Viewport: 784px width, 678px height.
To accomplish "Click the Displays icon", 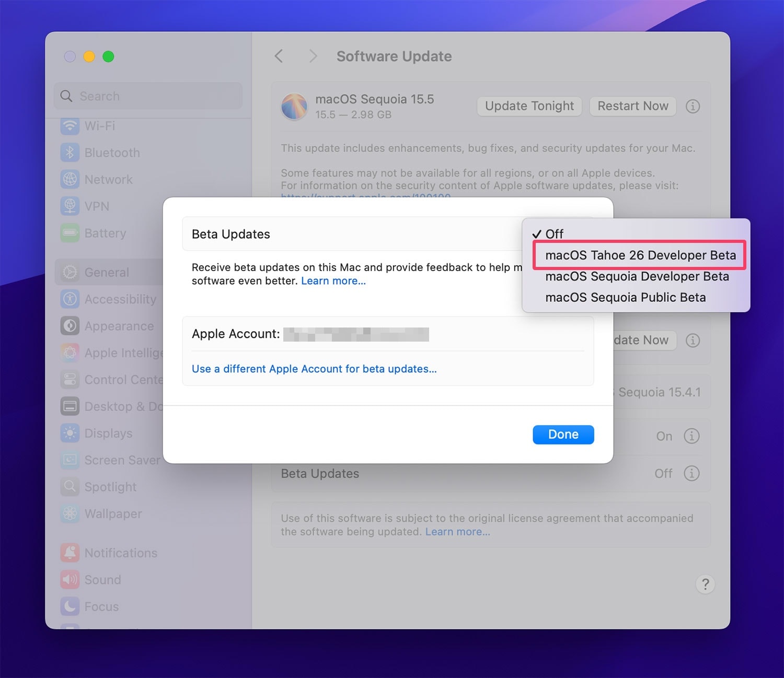I will [x=70, y=433].
